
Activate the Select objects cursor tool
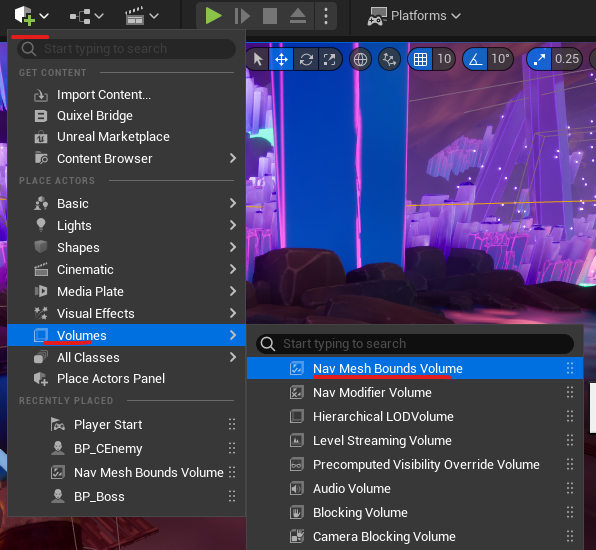[258, 59]
